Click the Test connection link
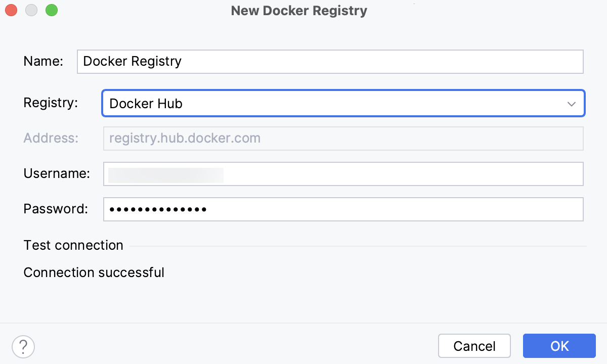The width and height of the screenshot is (607, 364). tap(73, 245)
